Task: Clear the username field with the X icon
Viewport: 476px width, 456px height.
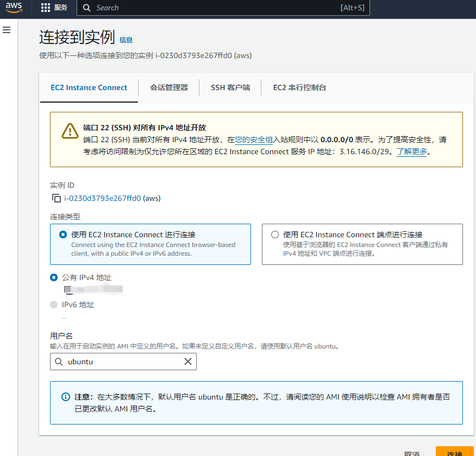Action: pyautogui.click(x=188, y=362)
